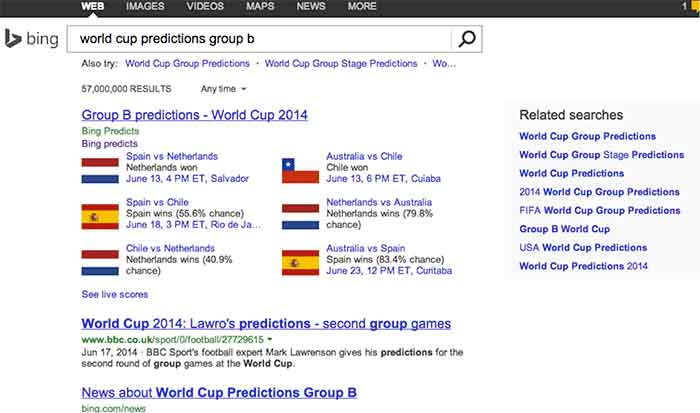Click inside the search query text box

pyautogui.click(x=255, y=40)
